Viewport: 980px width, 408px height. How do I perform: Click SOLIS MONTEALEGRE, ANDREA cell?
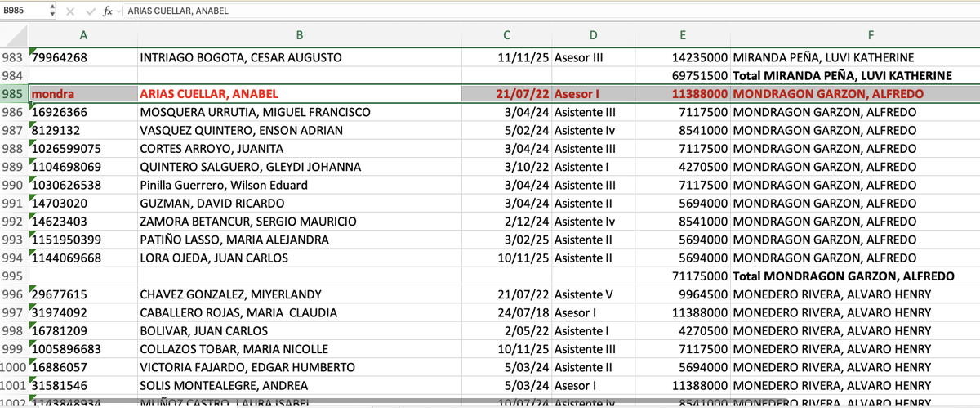tap(300, 385)
